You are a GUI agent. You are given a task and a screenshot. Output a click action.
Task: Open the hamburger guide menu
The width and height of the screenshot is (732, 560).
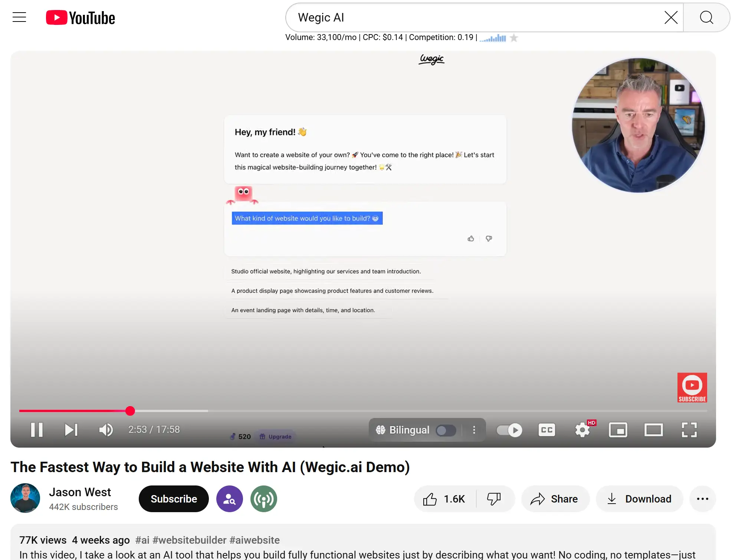19,17
